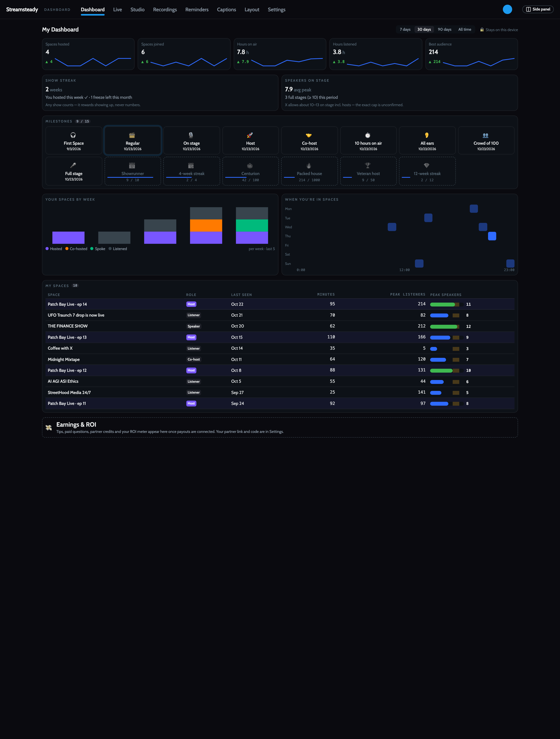Toggle the Hosted legend series
The image size is (560, 739).
tap(54, 249)
